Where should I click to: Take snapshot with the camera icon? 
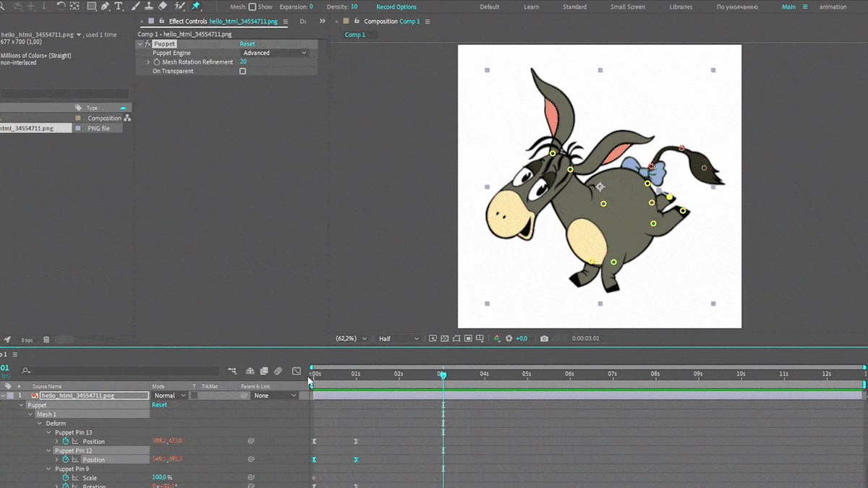point(544,338)
